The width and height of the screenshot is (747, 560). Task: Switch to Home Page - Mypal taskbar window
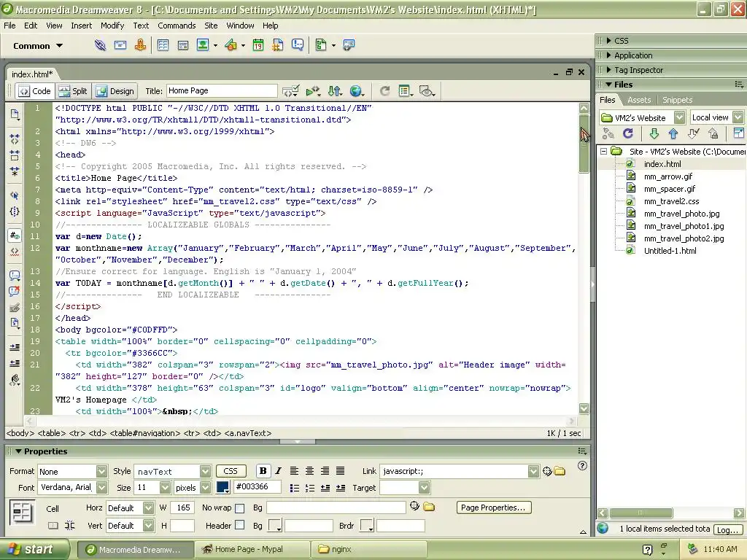(x=251, y=550)
